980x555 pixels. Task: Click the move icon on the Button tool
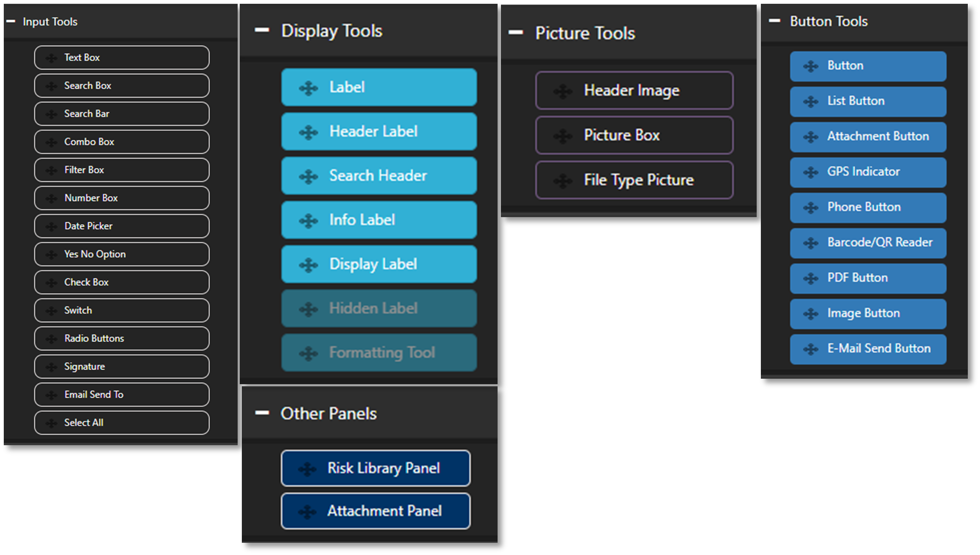click(x=810, y=66)
